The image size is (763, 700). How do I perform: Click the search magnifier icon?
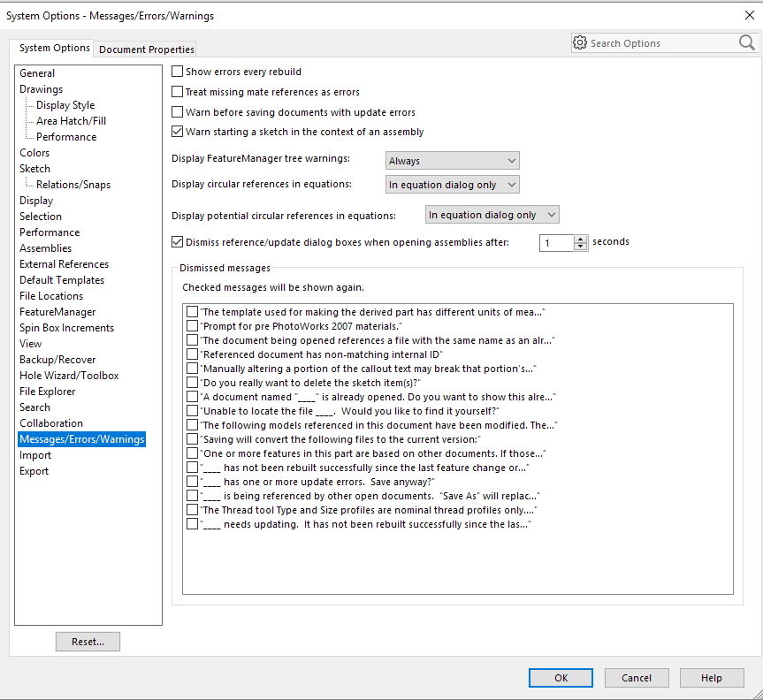746,42
